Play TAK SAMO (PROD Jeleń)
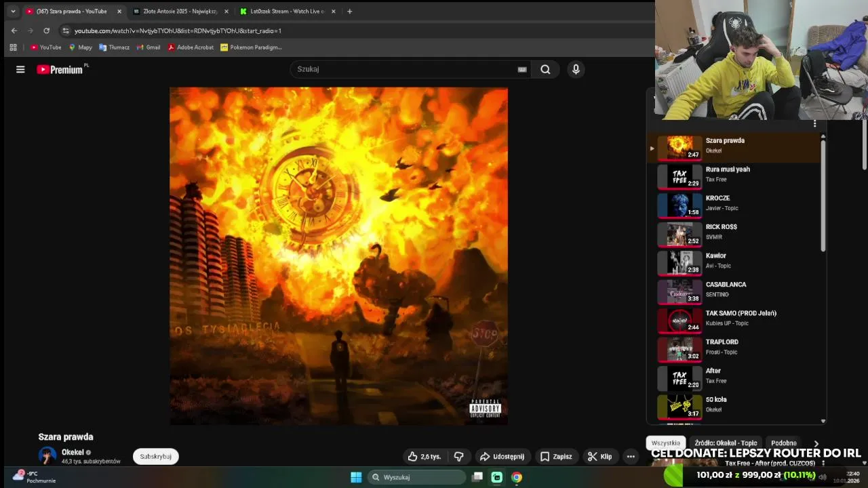Image resolution: width=868 pixels, height=488 pixels. click(735, 320)
